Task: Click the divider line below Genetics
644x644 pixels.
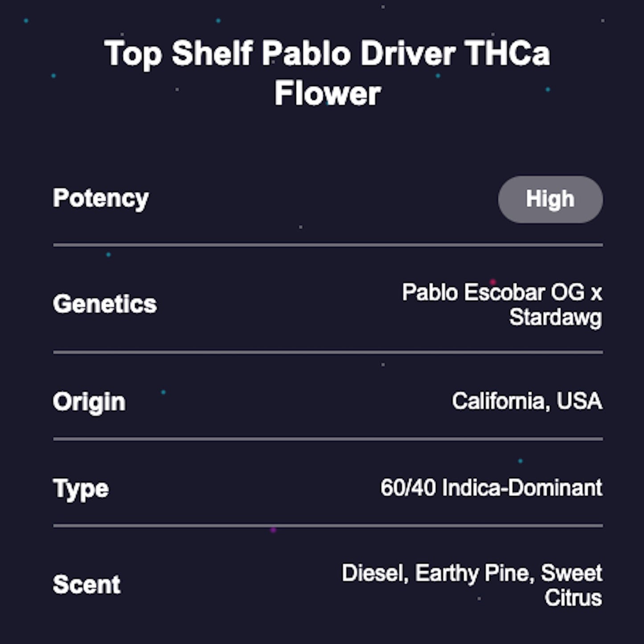Action: click(328, 353)
